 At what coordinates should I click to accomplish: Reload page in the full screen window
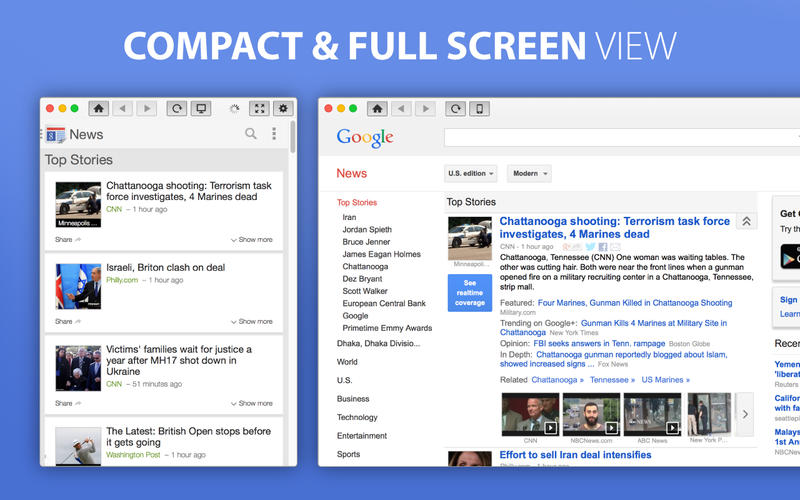click(455, 109)
